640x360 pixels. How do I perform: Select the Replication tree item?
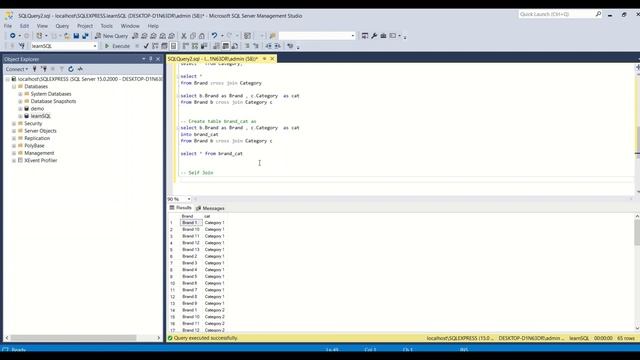(x=37, y=138)
